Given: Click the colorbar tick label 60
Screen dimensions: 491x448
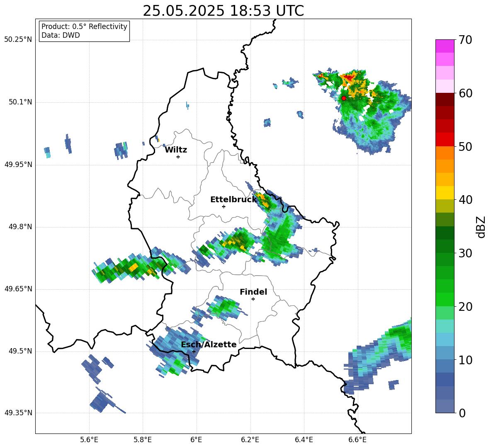Looking at the screenshot, I should [x=465, y=93].
